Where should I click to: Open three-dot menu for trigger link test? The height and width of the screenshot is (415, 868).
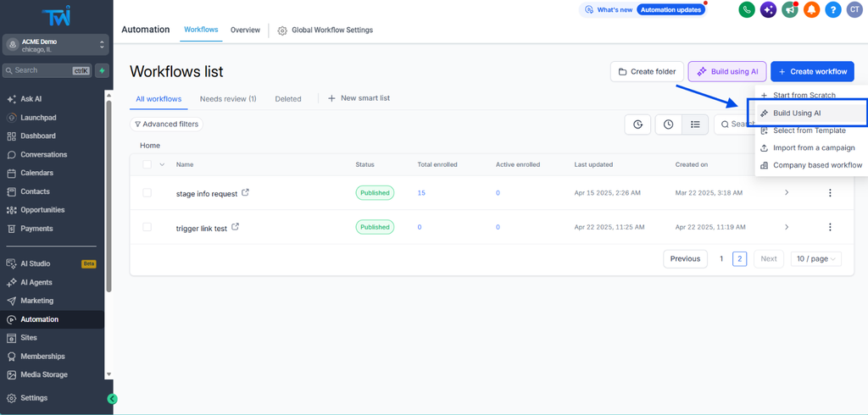(830, 227)
